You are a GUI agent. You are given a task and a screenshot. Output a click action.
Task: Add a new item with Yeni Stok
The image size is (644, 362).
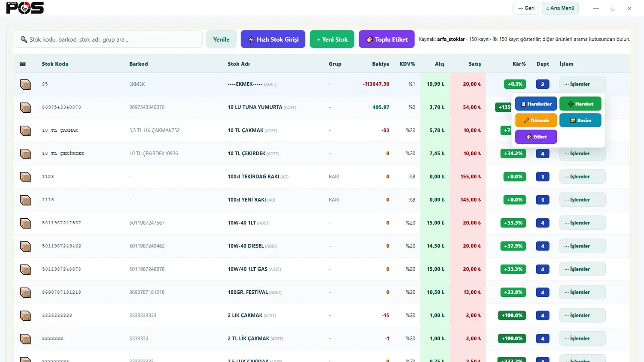click(332, 39)
